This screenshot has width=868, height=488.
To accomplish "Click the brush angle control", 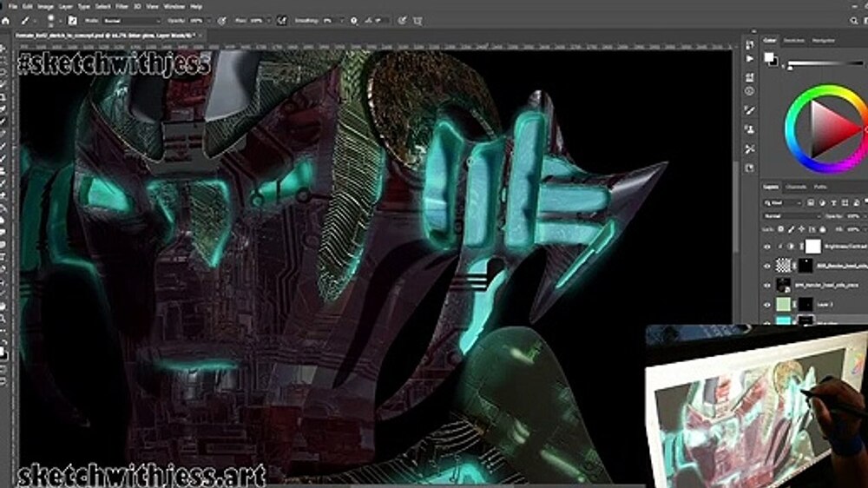I will pyautogui.click(x=377, y=21).
